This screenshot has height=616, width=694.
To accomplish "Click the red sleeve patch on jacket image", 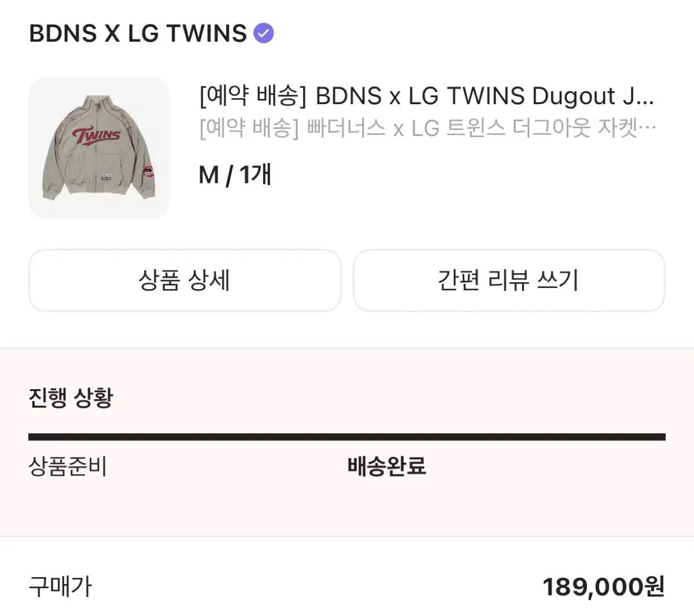I will coord(147,172).
